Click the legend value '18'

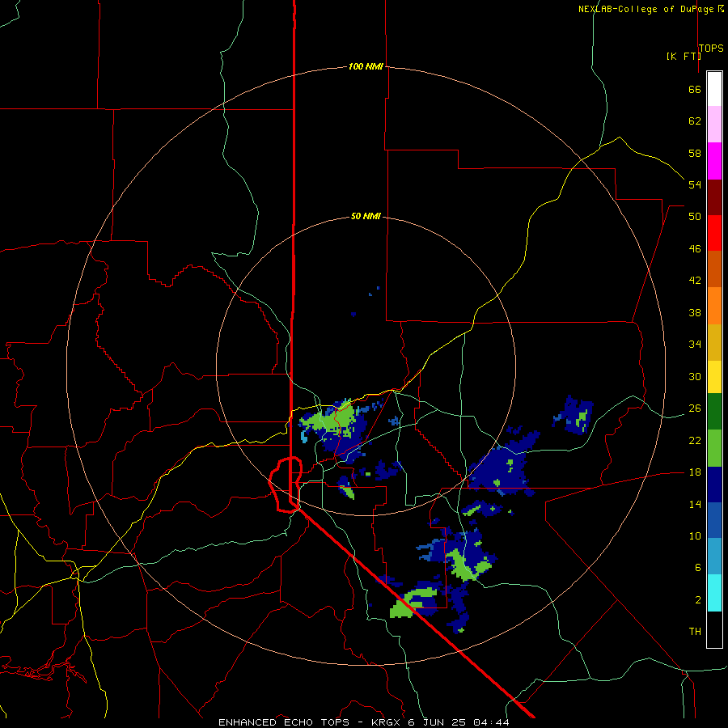coord(695,472)
